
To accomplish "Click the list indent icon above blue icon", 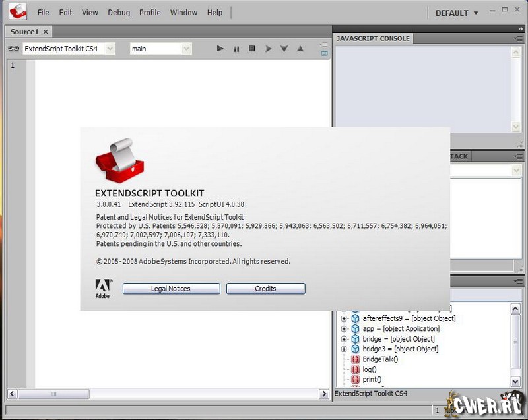I will click(323, 45).
